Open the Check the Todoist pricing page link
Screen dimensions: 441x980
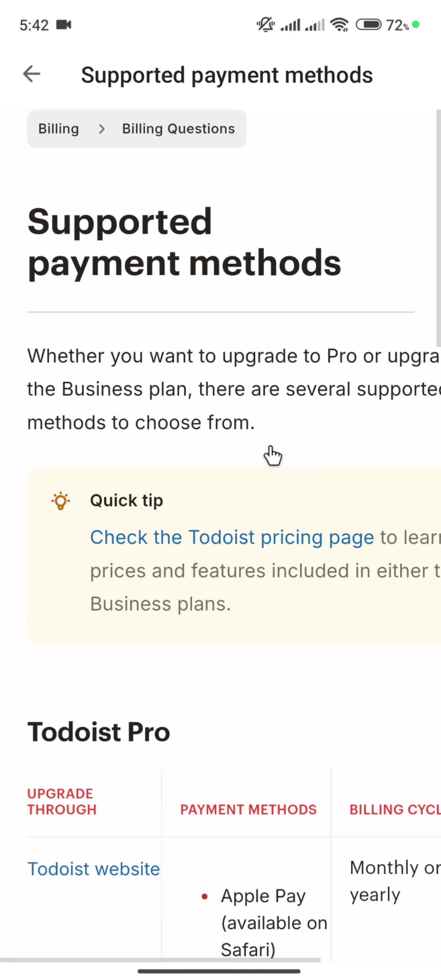(232, 537)
